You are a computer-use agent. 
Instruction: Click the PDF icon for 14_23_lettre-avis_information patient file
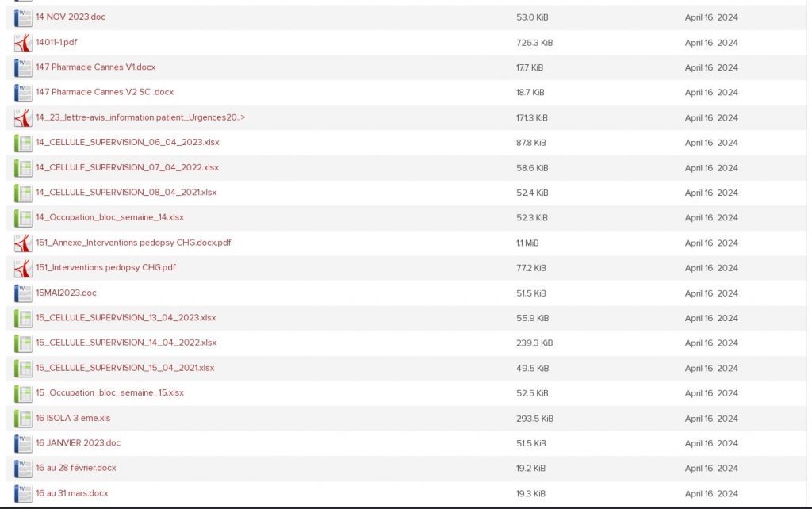23,118
